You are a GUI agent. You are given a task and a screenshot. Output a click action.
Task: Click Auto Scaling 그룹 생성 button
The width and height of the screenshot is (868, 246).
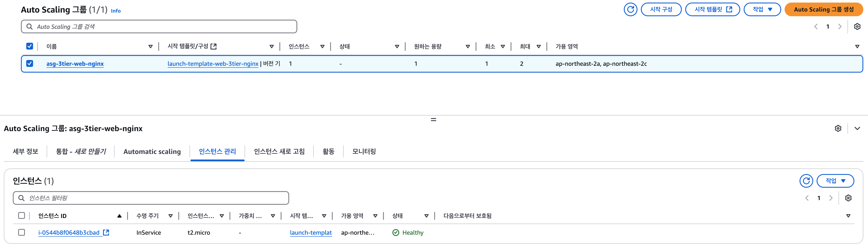coord(823,9)
